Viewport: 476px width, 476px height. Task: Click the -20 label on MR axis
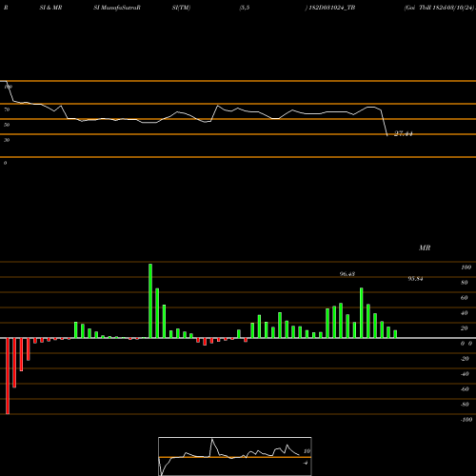pos(465,359)
